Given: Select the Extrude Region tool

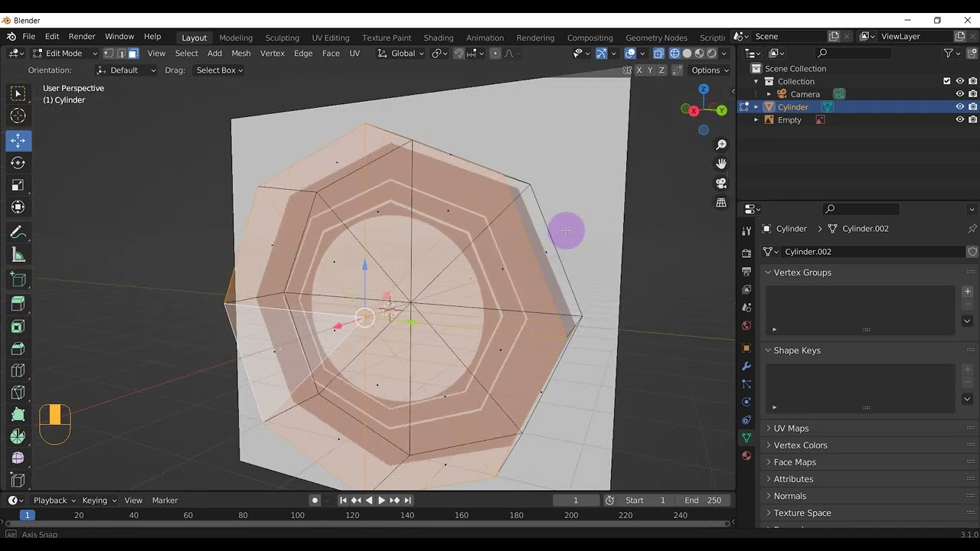Looking at the screenshot, I should [18, 305].
